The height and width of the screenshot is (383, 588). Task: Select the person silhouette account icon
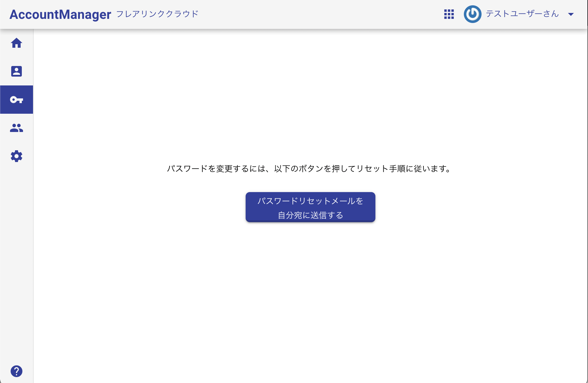[17, 71]
